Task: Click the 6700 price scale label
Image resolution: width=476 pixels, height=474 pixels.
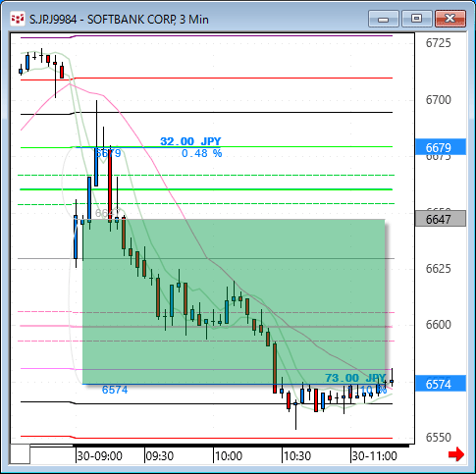Action: click(x=438, y=99)
